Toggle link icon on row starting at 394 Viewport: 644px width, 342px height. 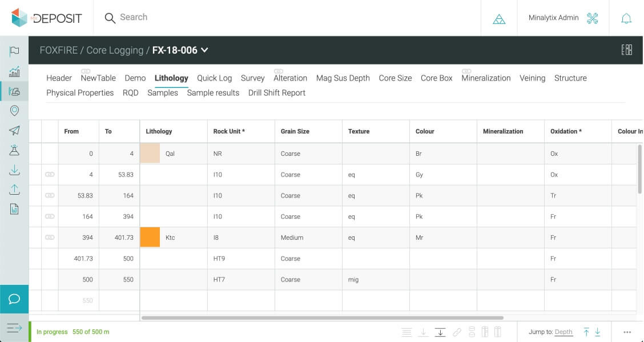50,238
